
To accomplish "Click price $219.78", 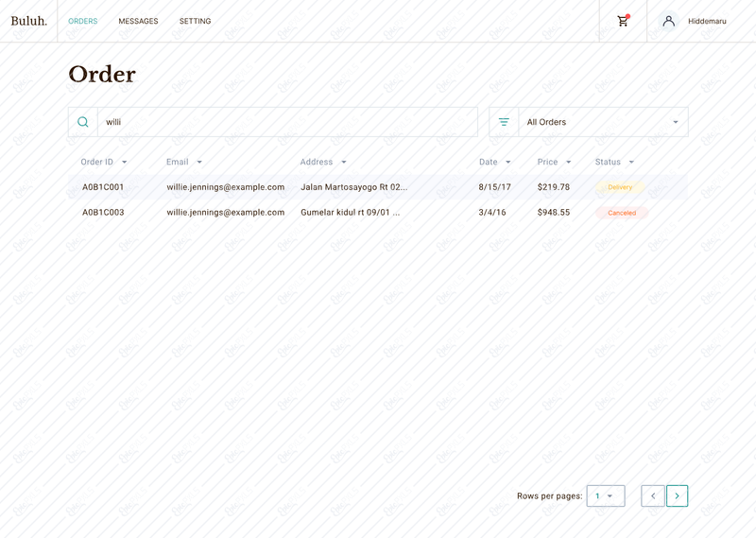I will pos(554,186).
